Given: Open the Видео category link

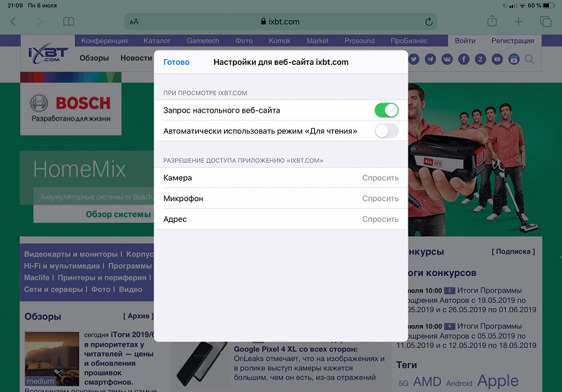Looking at the screenshot, I should (x=130, y=290).
